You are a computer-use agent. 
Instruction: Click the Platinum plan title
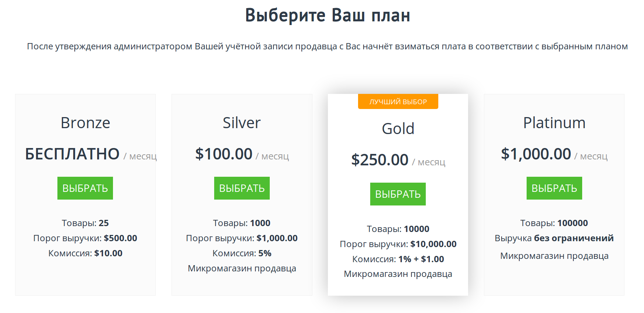coord(554,123)
